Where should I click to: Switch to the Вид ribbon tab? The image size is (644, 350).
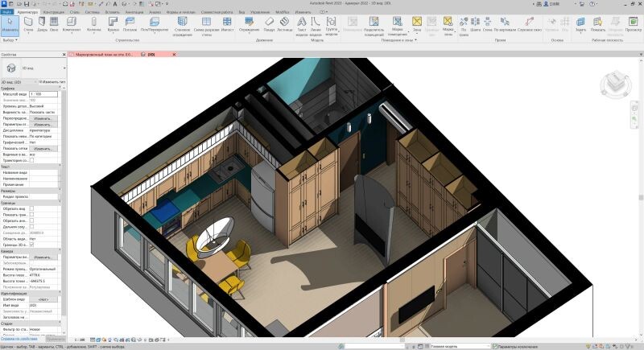click(x=242, y=13)
